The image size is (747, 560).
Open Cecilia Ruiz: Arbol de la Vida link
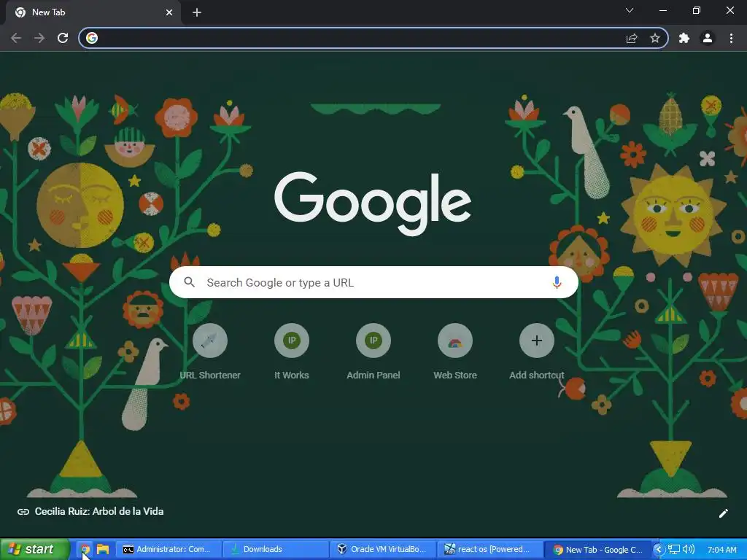(90, 511)
